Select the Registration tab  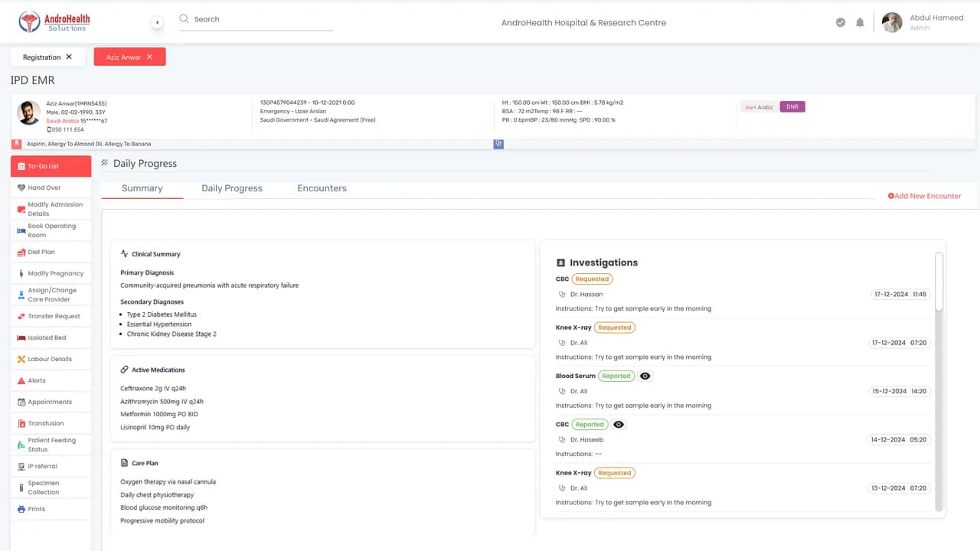47,57
